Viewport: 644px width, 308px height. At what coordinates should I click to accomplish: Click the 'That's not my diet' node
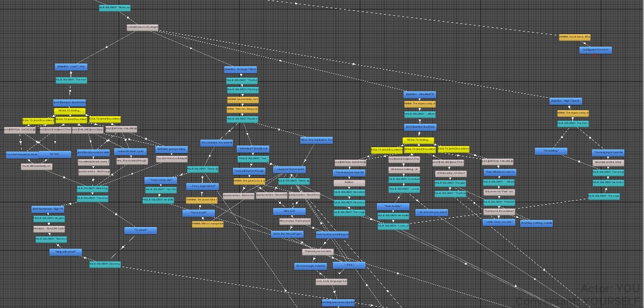pyautogui.click(x=161, y=180)
